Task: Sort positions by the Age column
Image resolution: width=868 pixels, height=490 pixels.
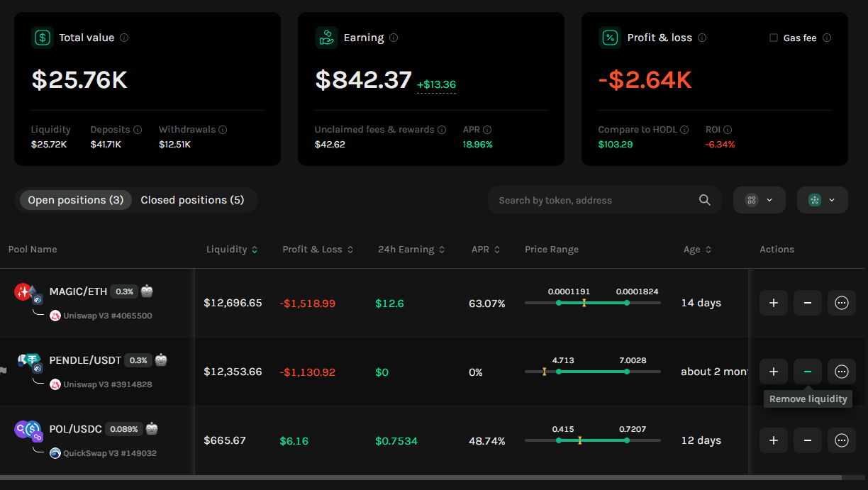Action: pyautogui.click(x=697, y=250)
